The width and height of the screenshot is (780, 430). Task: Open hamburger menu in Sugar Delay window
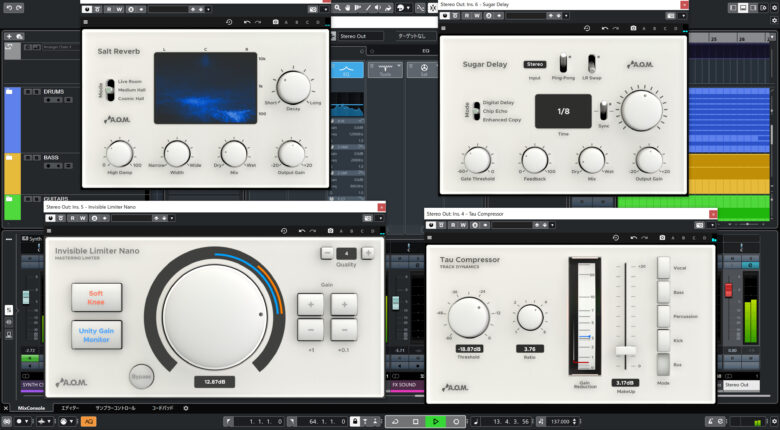[x=443, y=28]
